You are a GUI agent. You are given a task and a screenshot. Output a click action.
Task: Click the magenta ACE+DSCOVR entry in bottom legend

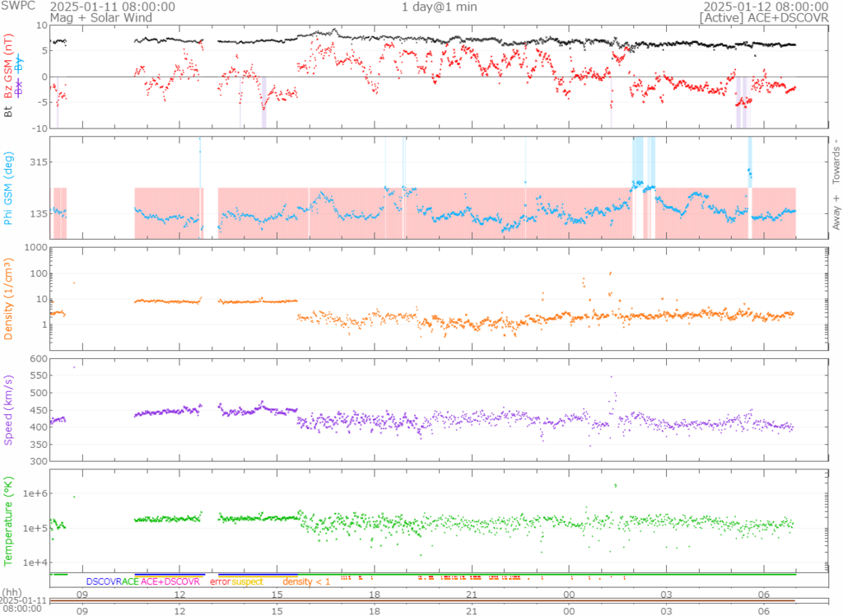170,582
